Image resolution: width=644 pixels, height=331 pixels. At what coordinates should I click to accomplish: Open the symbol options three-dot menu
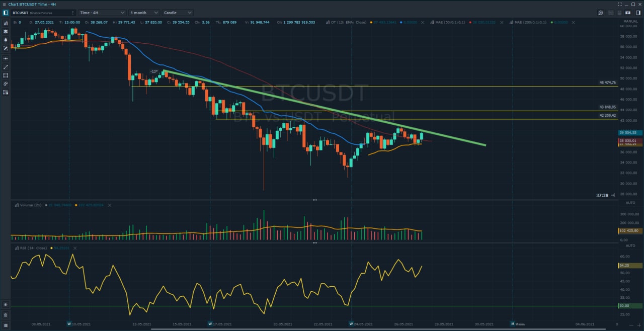73,13
